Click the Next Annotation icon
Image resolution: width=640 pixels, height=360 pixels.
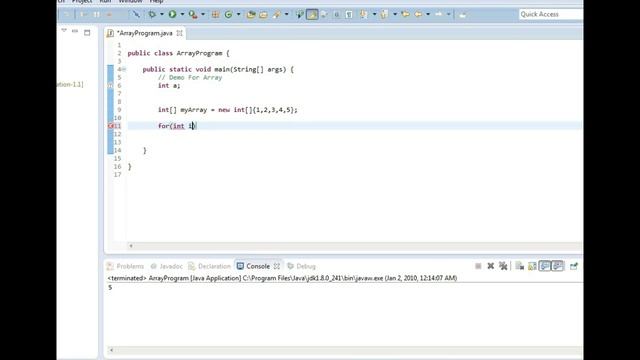pos(363,14)
